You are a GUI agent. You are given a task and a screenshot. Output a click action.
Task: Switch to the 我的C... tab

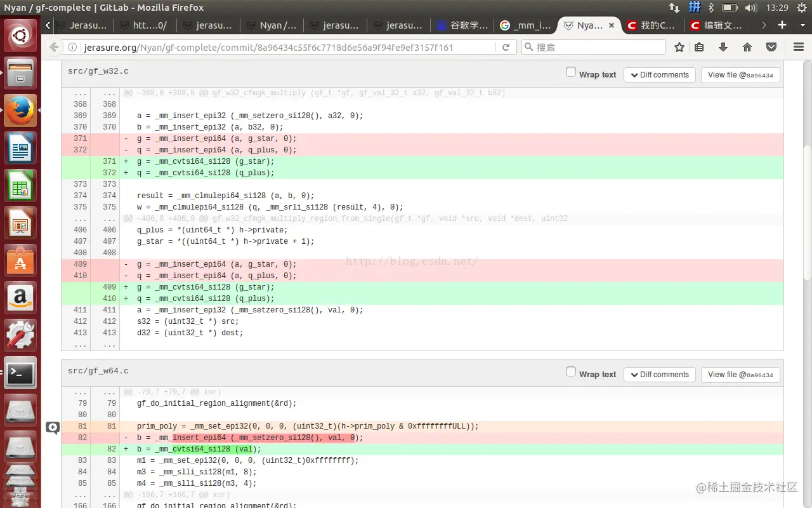652,25
